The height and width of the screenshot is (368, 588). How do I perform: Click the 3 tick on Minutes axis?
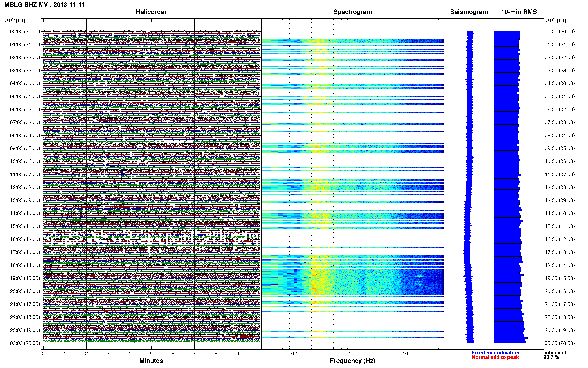point(108,354)
